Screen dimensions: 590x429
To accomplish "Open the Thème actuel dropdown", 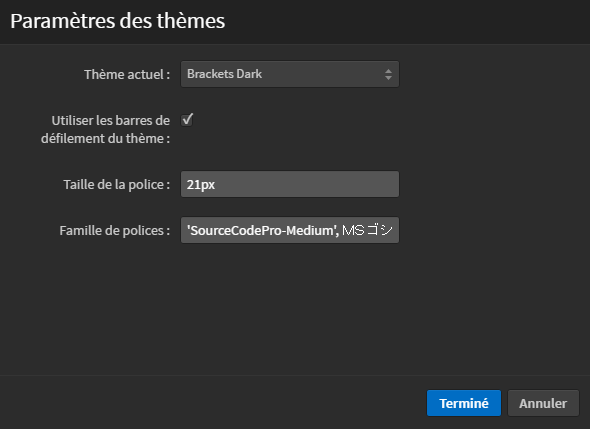I will point(290,74).
